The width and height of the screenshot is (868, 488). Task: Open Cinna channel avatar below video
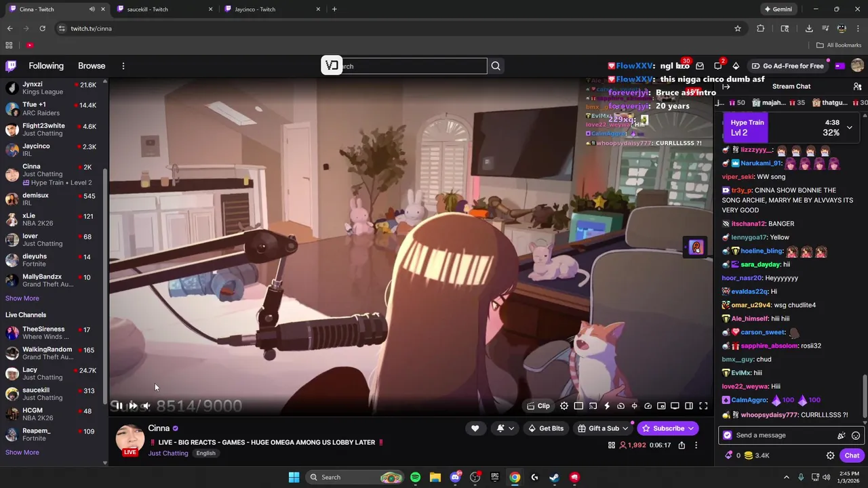[x=130, y=439]
